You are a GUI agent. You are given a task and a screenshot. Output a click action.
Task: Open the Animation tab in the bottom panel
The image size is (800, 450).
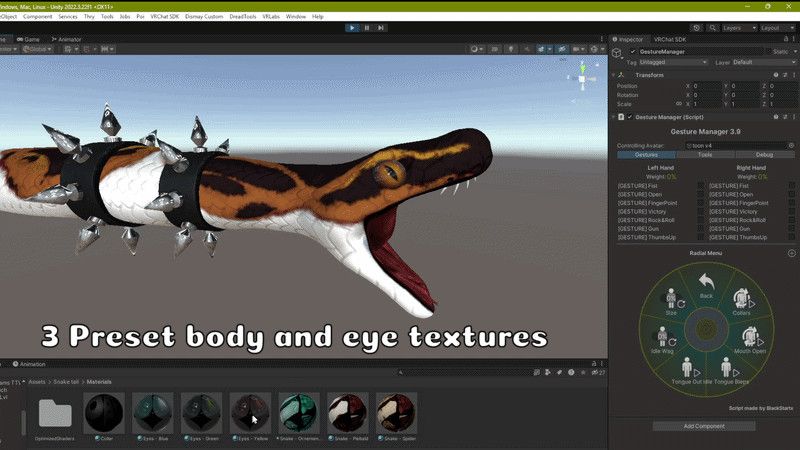[x=29, y=364]
